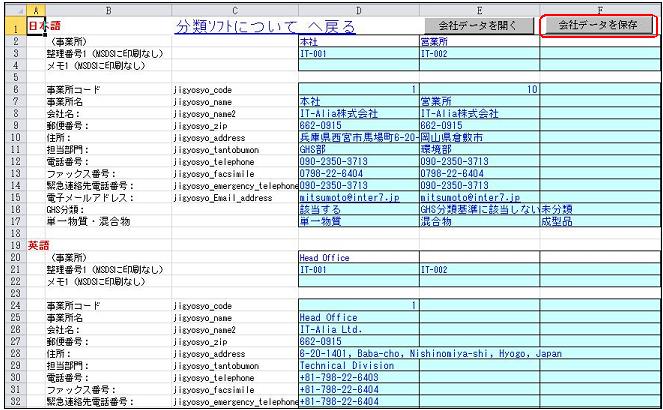Select the 英語 heading cell
The width and height of the screenshot is (663, 410).
tap(38, 245)
